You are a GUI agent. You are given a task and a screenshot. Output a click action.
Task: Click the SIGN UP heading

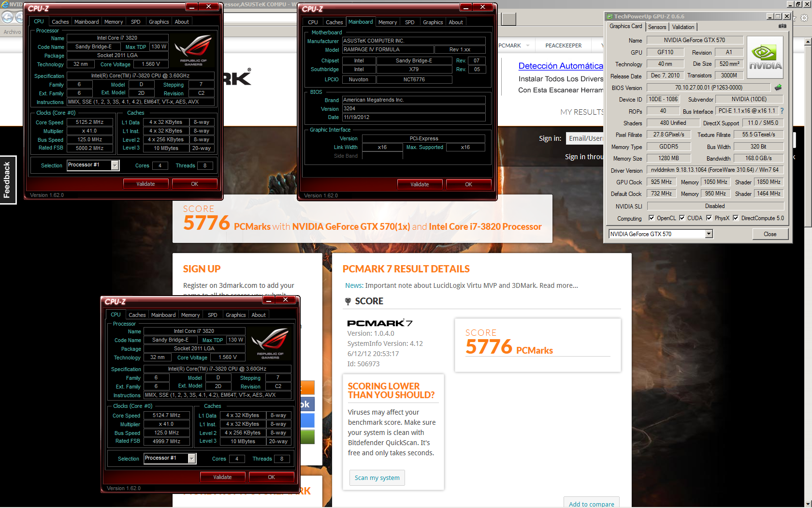click(202, 269)
